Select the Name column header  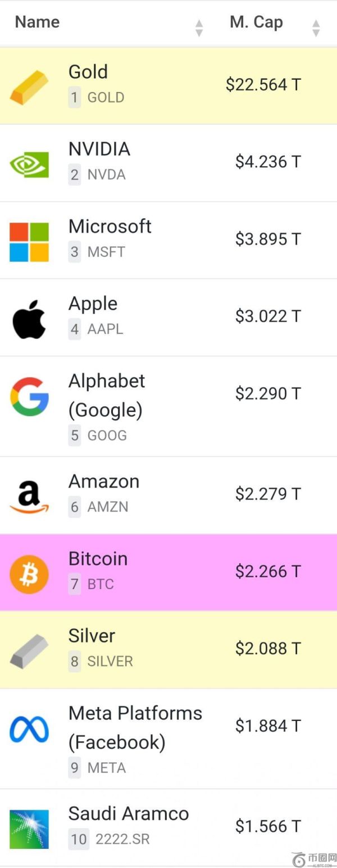37,22
